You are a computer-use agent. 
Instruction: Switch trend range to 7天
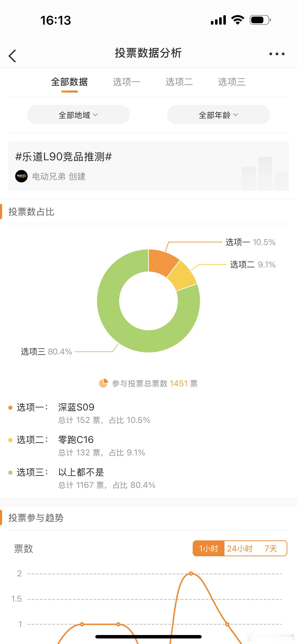point(271,548)
